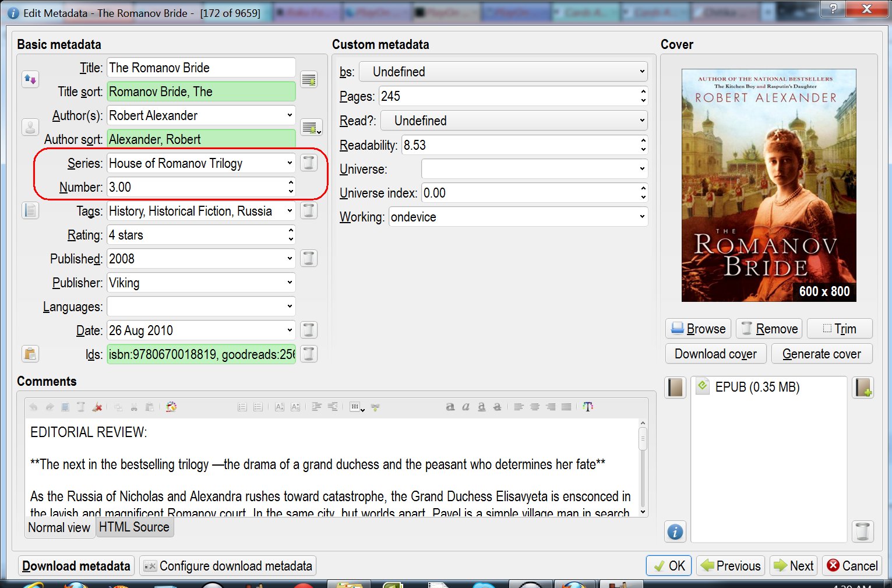
Task: Select the EPUB (0.35 MB) format entry
Action: click(757, 387)
